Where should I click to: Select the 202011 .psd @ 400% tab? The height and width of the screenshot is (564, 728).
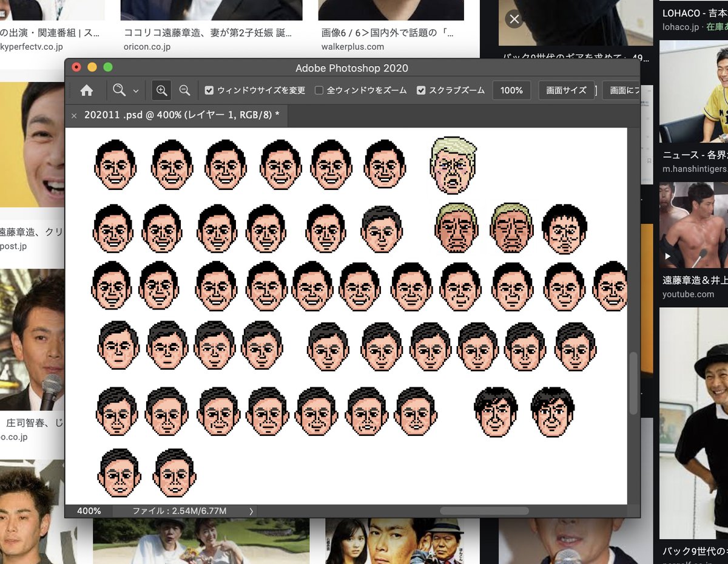click(x=181, y=115)
